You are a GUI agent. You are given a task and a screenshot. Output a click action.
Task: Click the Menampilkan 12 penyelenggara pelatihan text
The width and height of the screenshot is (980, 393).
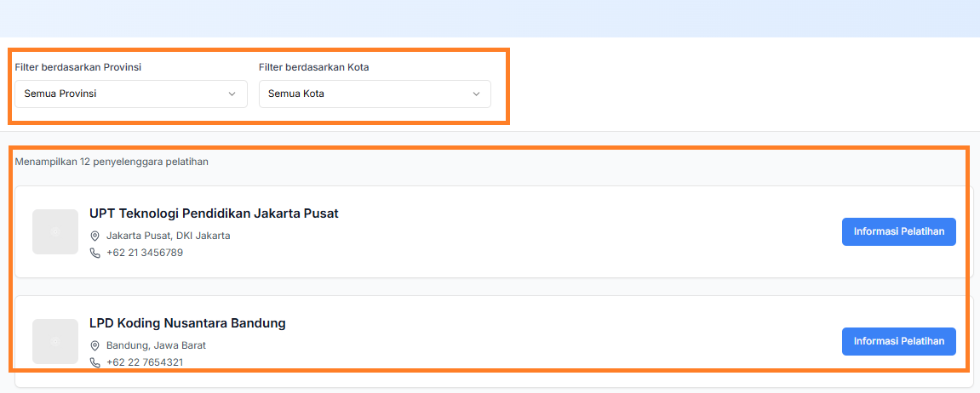click(x=112, y=162)
